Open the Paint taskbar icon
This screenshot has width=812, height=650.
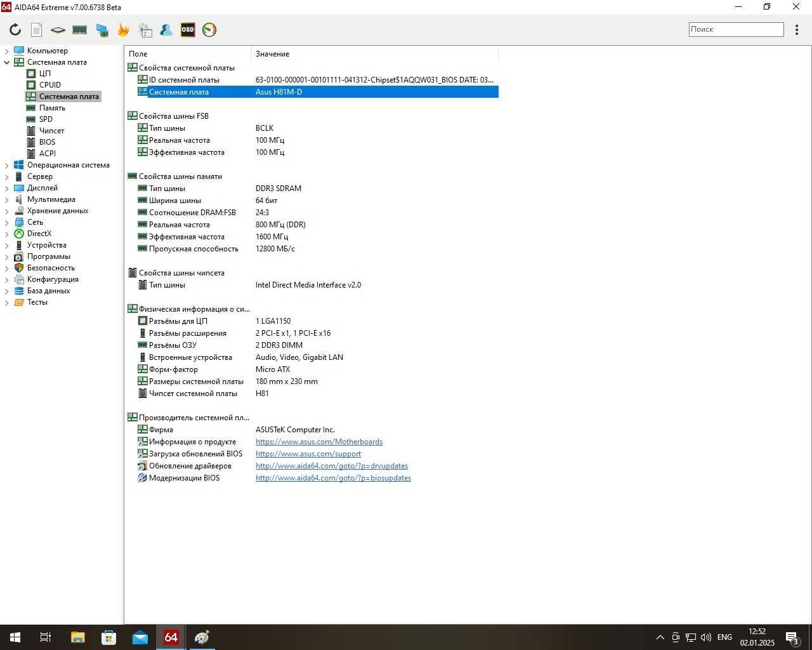202,637
